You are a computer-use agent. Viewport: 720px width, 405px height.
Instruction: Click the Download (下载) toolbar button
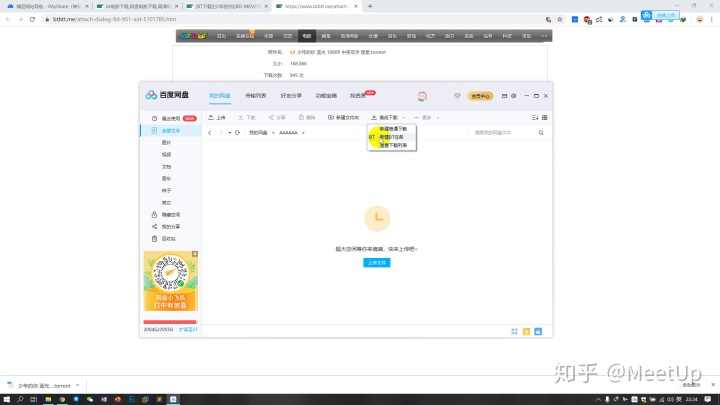(247, 118)
